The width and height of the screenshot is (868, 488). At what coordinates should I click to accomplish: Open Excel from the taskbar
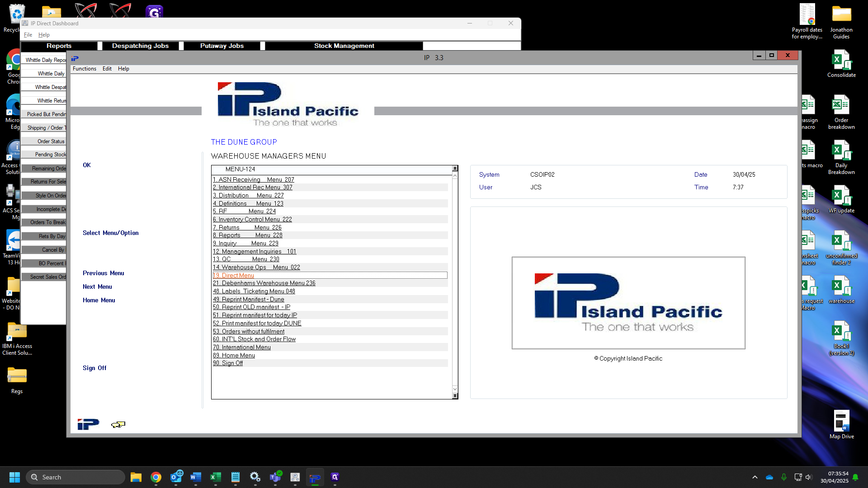(216, 477)
